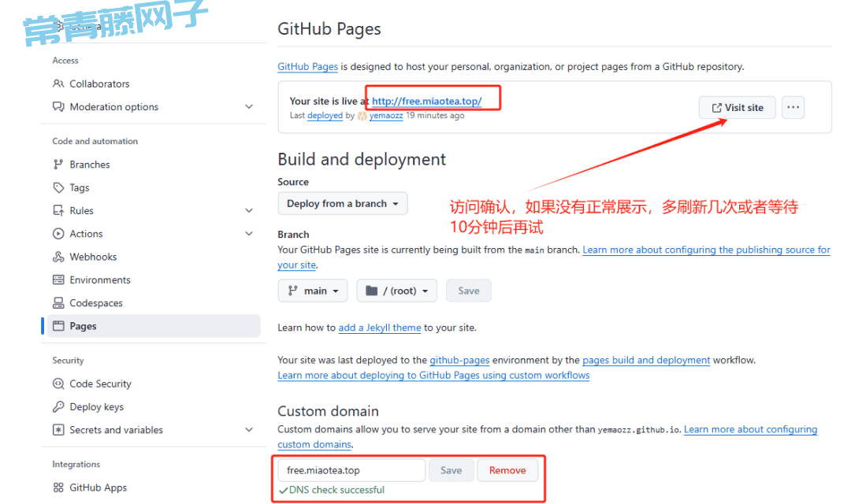This screenshot has height=504, width=851.
Task: Click the 'DNS check successful' status text
Action: pos(336,490)
